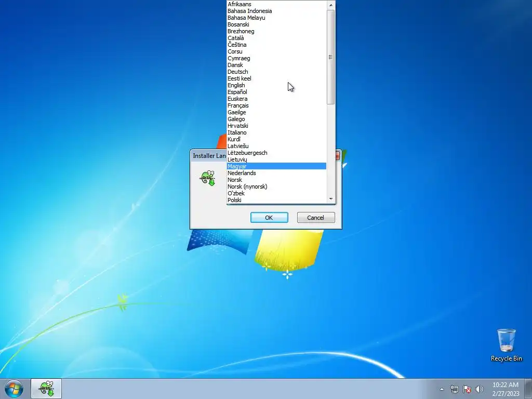Select the highlighted Magyar entry
The image size is (532, 399).
click(x=276, y=166)
